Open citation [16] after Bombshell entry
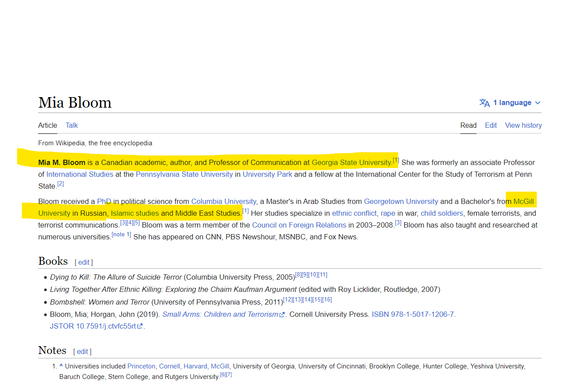The height and width of the screenshot is (389, 588). (327, 300)
